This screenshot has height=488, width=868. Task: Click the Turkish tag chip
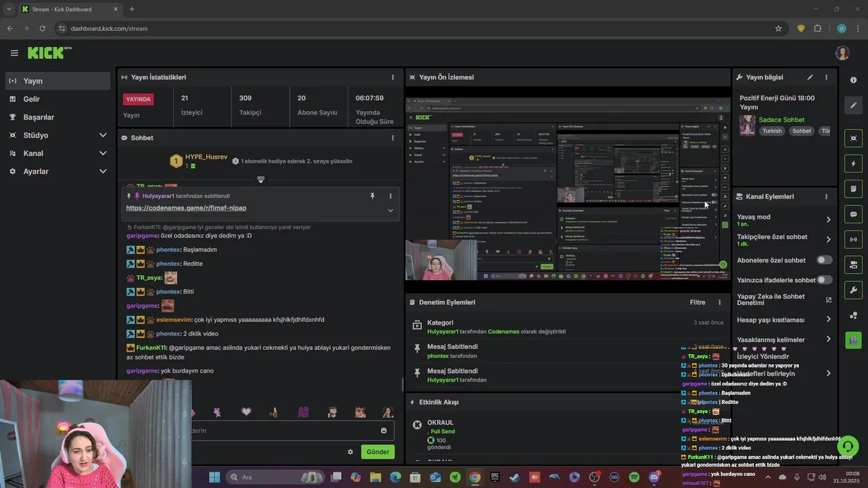click(x=772, y=131)
